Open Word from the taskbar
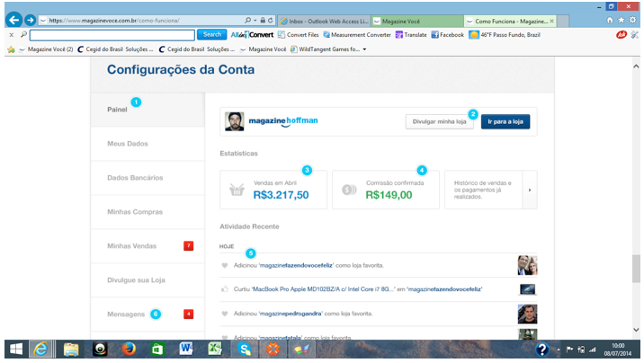 click(186, 349)
